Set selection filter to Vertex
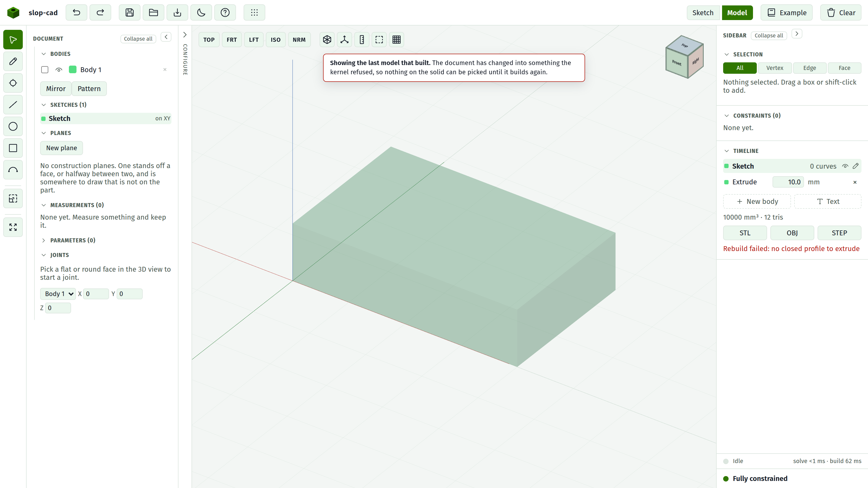This screenshot has height=488, width=868. pyautogui.click(x=775, y=68)
